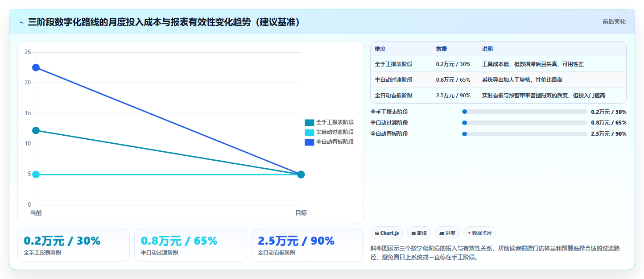Click the 全手工报表阶段 progress bar
Screen dimensions: 644x279
pyautogui.click(x=524, y=112)
